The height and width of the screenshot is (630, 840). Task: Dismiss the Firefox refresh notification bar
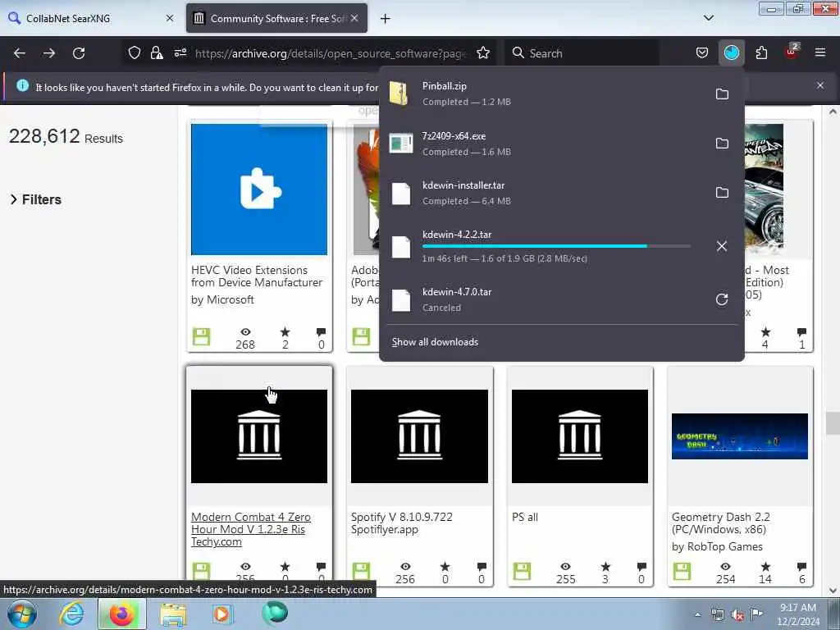coord(819,85)
